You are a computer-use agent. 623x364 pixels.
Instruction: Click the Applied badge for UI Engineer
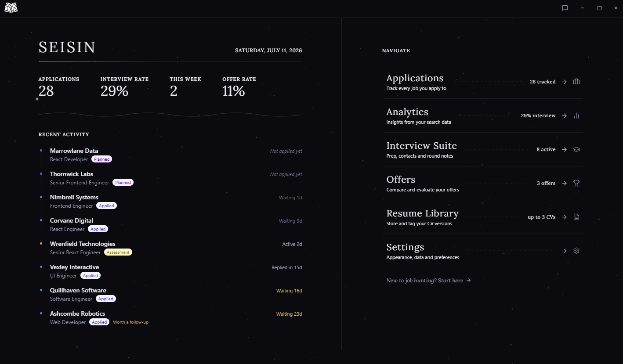[x=91, y=276]
